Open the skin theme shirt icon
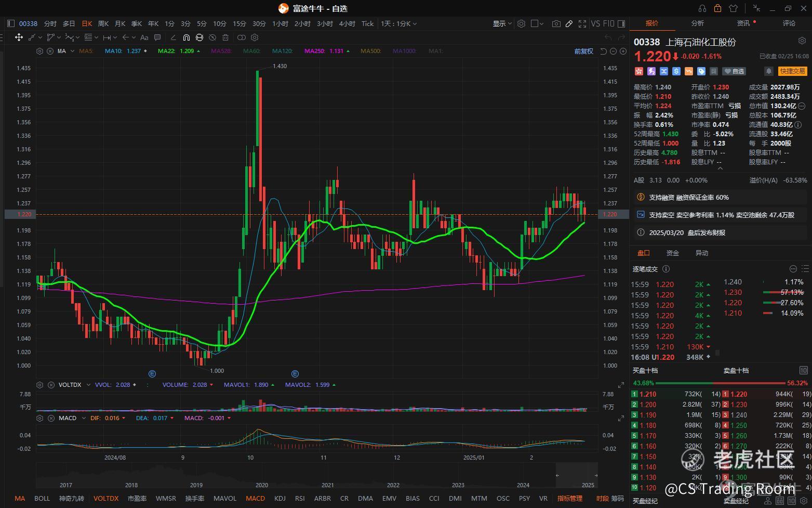 pos(733,8)
